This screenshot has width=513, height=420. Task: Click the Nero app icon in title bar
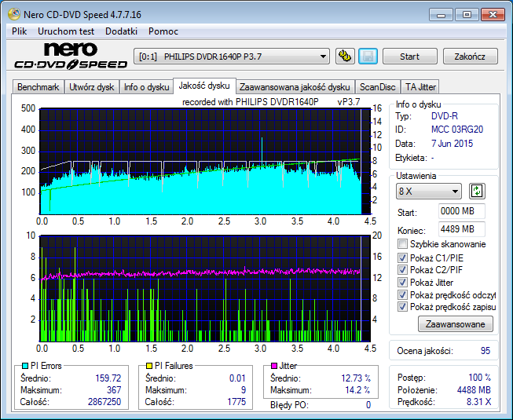[14, 14]
